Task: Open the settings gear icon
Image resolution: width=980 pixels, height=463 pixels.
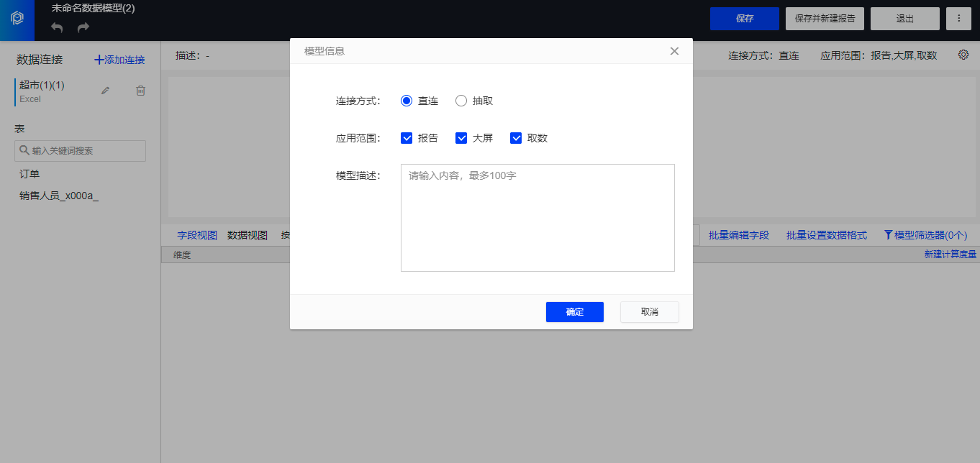Action: 963,55
